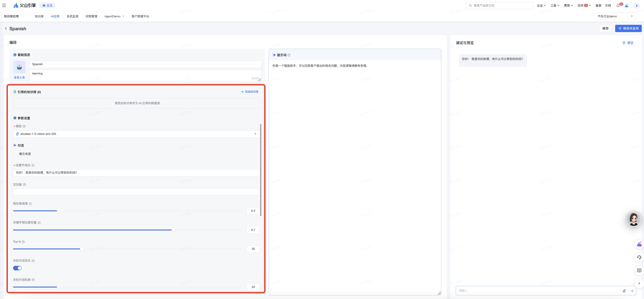Click the 关键字相似度权重 slider handle

pyautogui.click(x=173, y=230)
